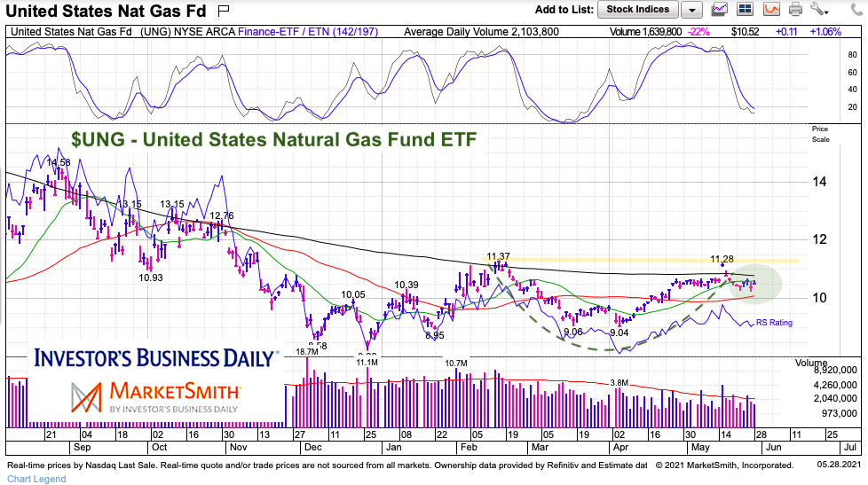Click the (UNG) NYSE ARCA ticker text
The width and height of the screenshot is (868, 485).
187,32
